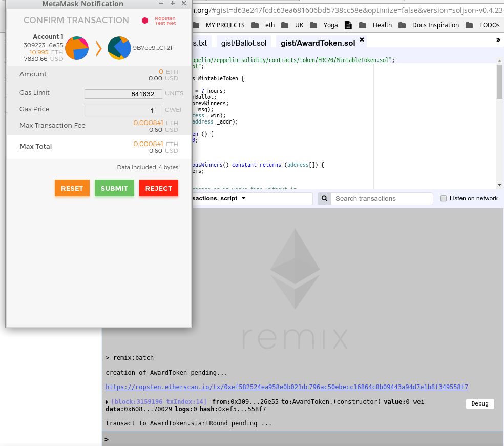
Task: Click the Max Total 0.000841 ETH value
Action: click(x=156, y=144)
